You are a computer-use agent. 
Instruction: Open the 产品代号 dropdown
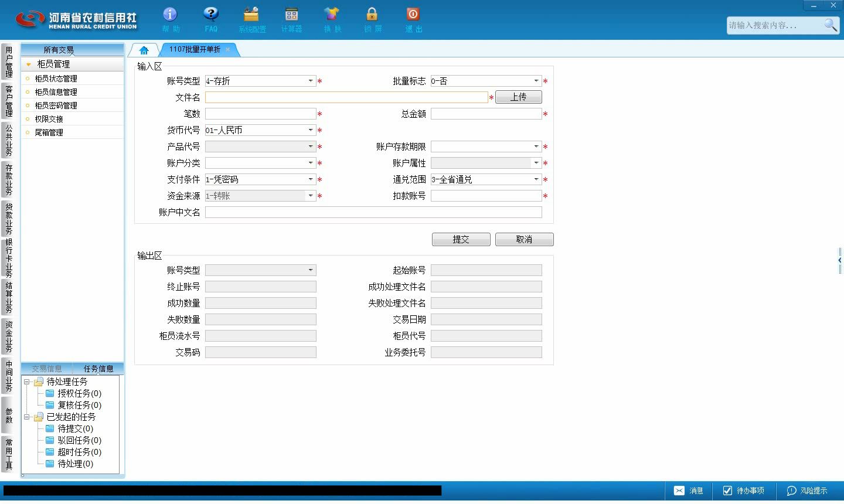[x=311, y=147]
